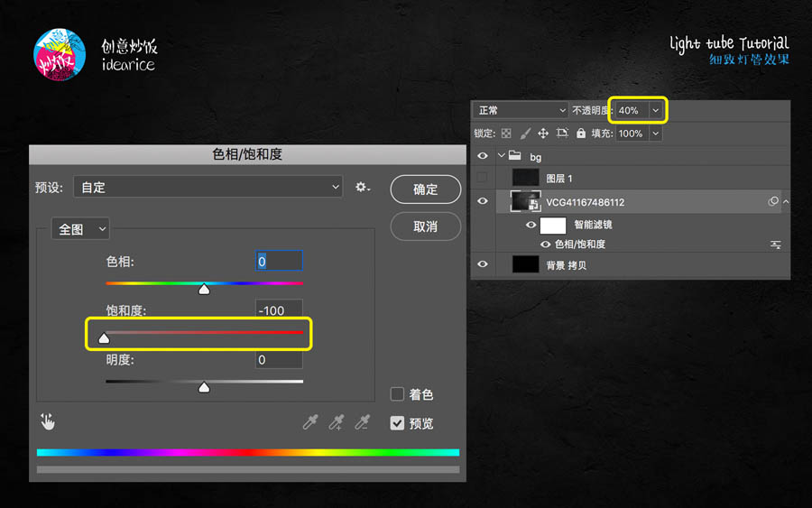Click the 色相 value input field

point(279,261)
